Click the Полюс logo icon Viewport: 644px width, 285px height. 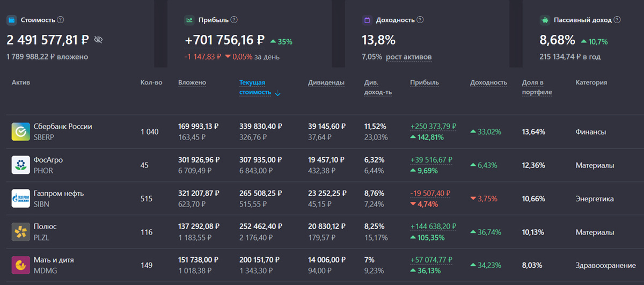tap(20, 232)
